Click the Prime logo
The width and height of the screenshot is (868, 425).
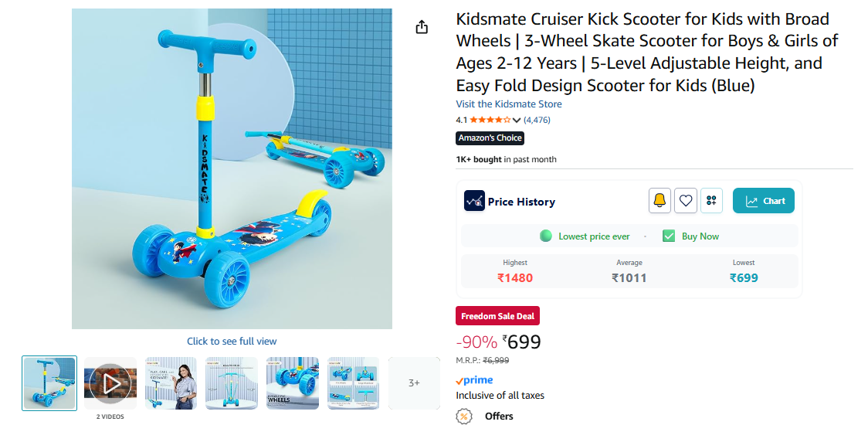[x=474, y=380]
